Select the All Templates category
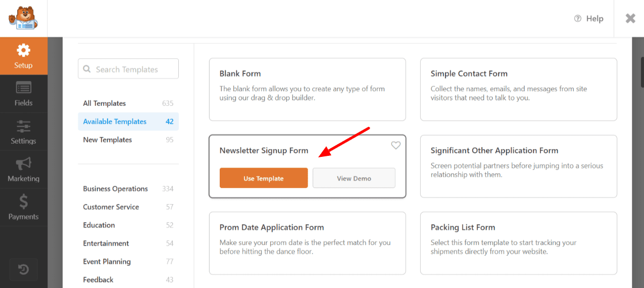This screenshot has width=644, height=288. point(105,103)
